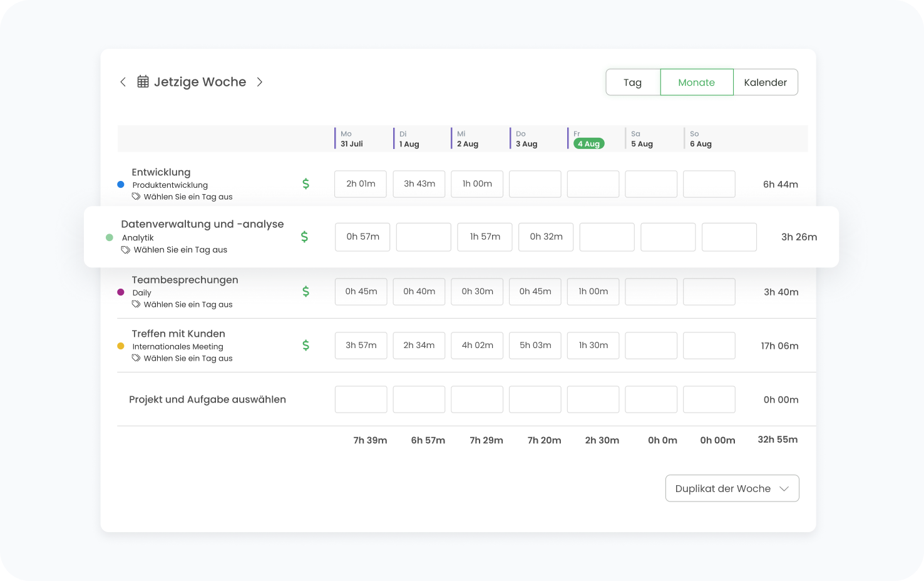Switch to the Tag view tab
The image size is (924, 581).
click(632, 83)
